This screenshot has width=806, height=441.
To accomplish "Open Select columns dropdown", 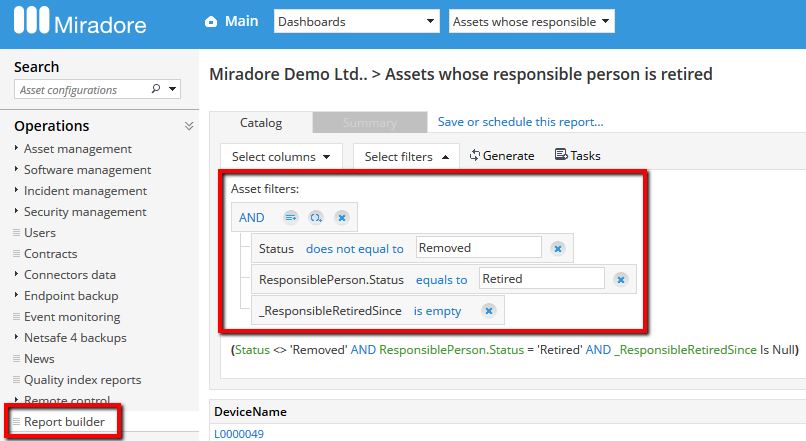I will (x=281, y=156).
